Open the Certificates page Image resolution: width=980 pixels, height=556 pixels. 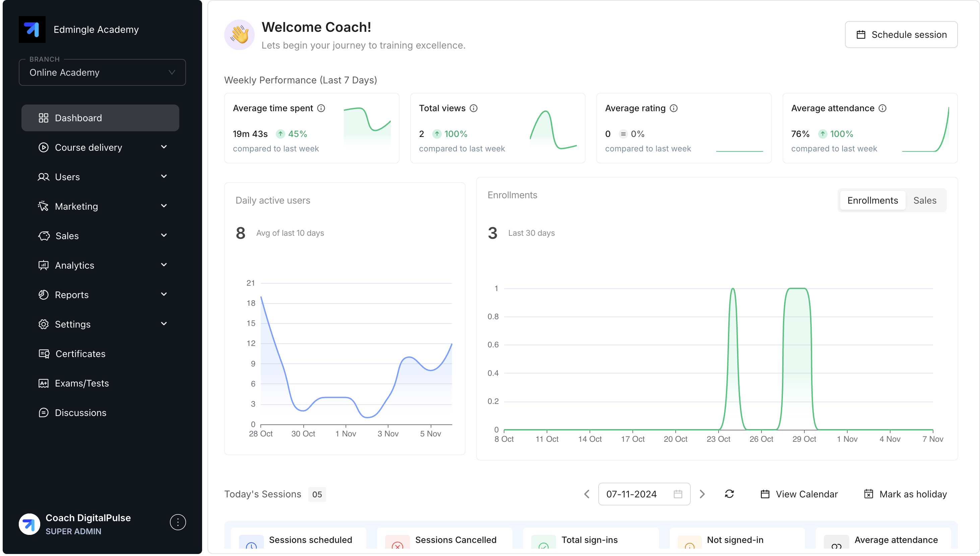tap(80, 353)
